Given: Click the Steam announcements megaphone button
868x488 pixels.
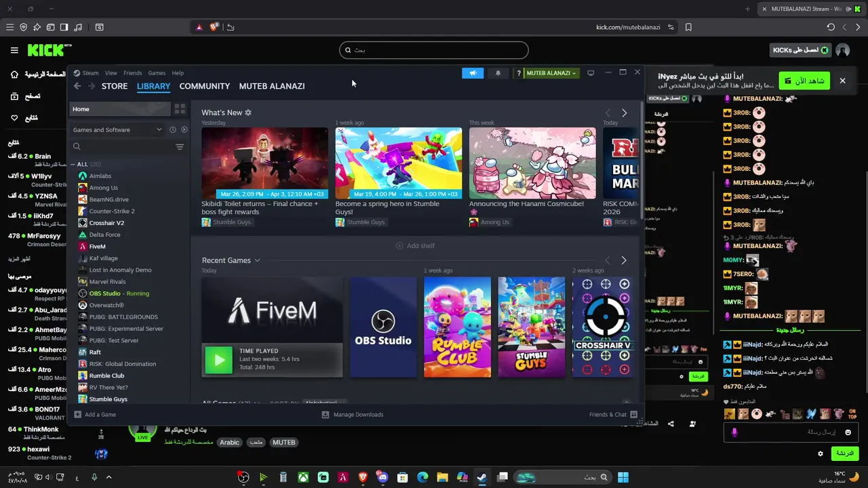Looking at the screenshot, I should click(x=473, y=73).
